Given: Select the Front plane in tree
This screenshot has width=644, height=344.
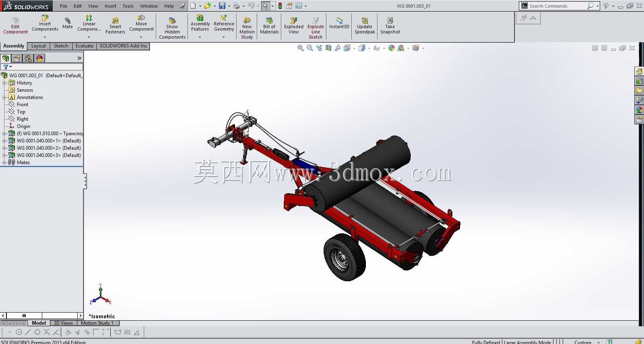Looking at the screenshot, I should [23, 105].
